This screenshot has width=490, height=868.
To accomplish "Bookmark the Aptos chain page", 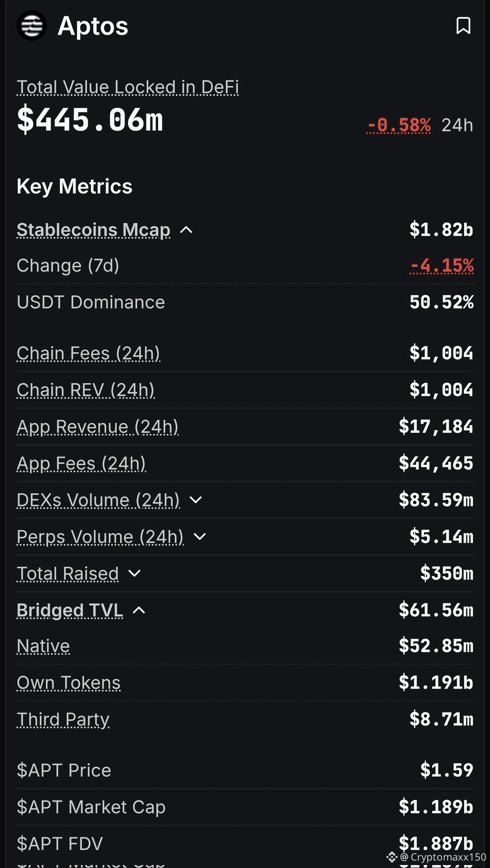I will [463, 25].
